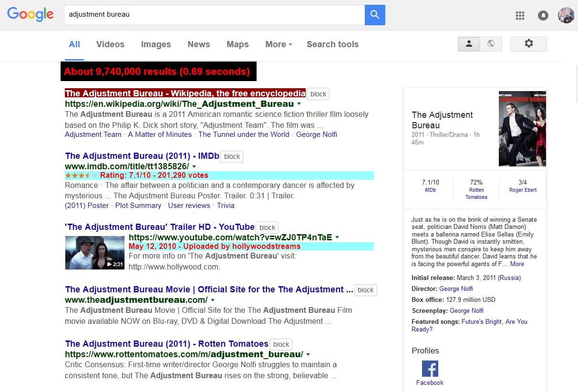This screenshot has height=392, width=578.
Task: Open the Trivia sitelink
Action: pyautogui.click(x=226, y=206)
